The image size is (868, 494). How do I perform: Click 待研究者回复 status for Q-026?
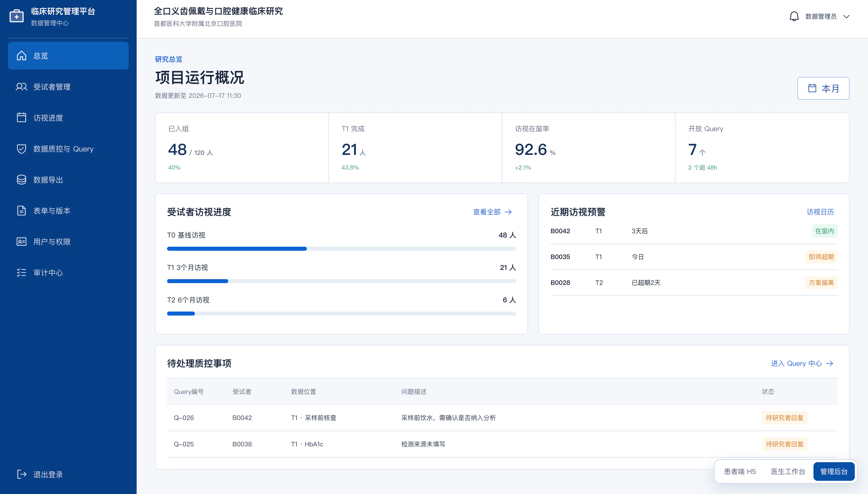(x=784, y=418)
